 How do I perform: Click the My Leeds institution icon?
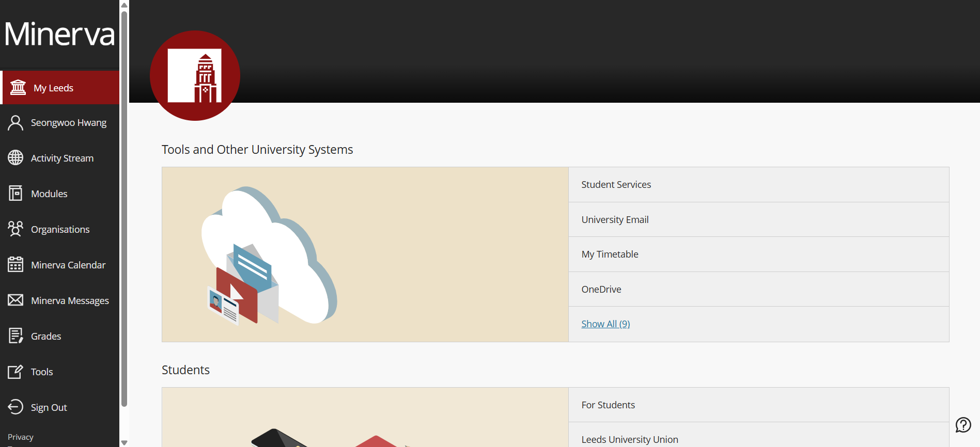(18, 88)
